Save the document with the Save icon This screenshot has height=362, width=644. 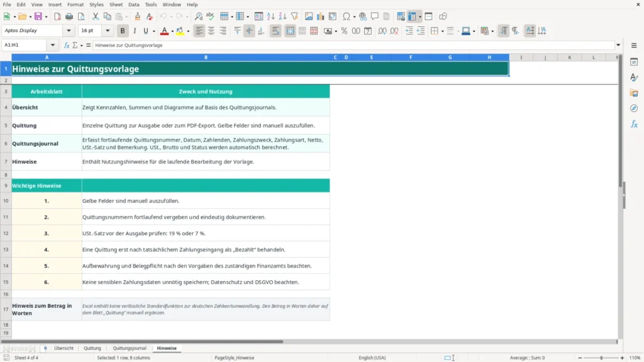coord(38,16)
